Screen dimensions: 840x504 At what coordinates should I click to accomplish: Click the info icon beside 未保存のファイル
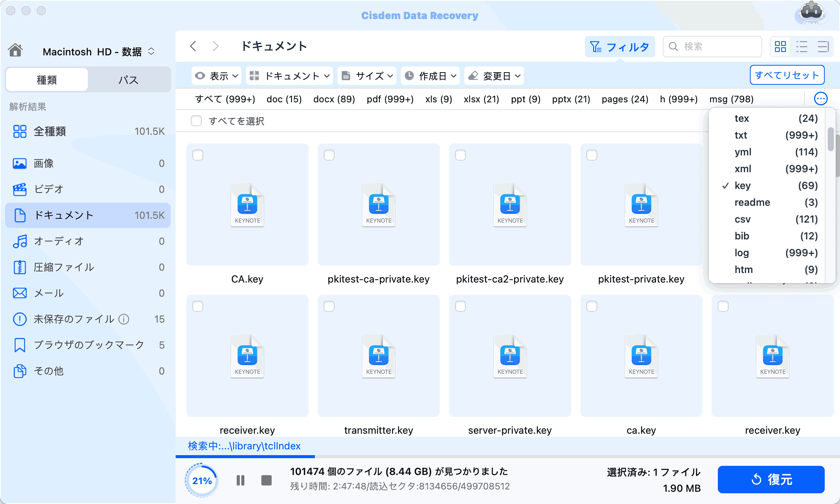[124, 319]
